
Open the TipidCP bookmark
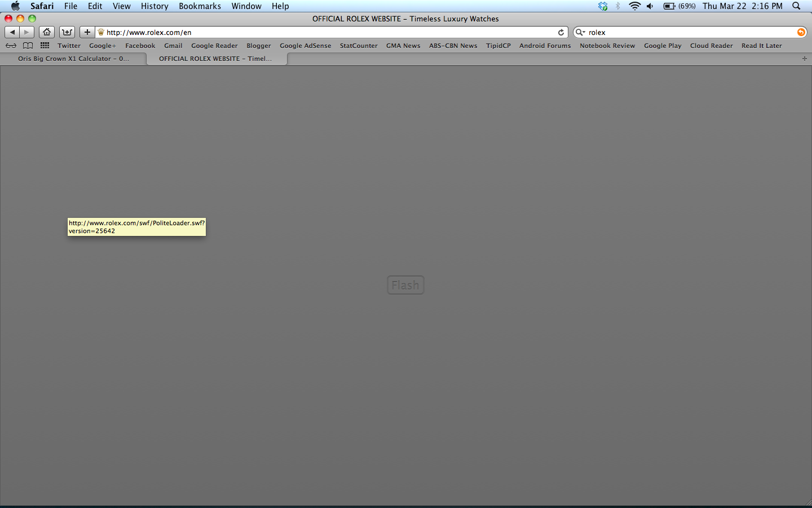498,46
